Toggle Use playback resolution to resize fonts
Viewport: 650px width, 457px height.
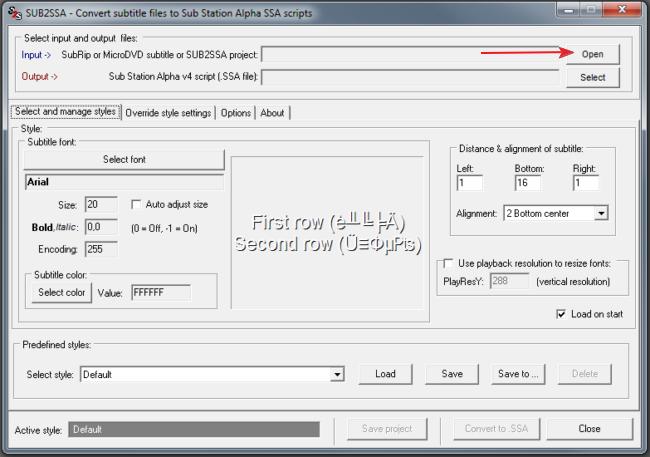(x=449, y=263)
